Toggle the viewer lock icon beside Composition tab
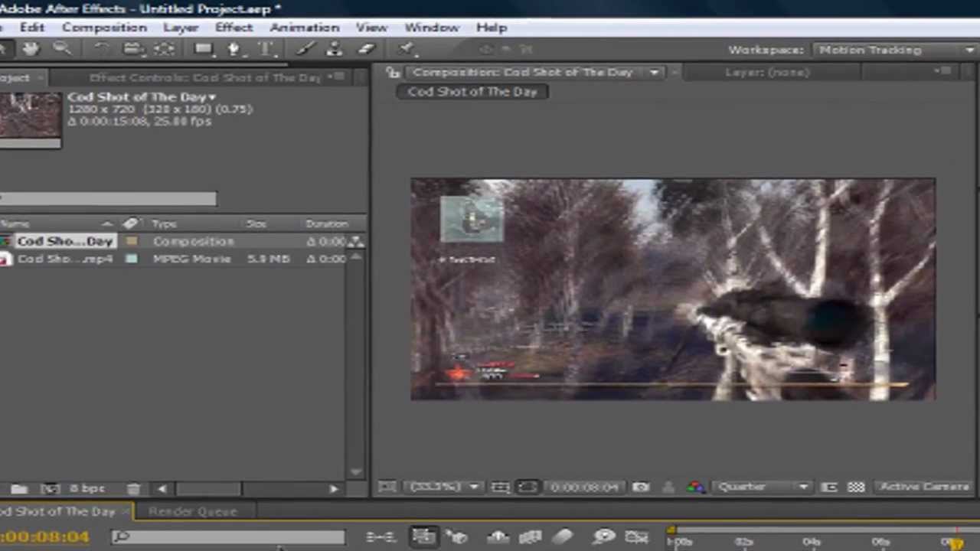Viewport: 980px width, 551px height. (x=394, y=72)
